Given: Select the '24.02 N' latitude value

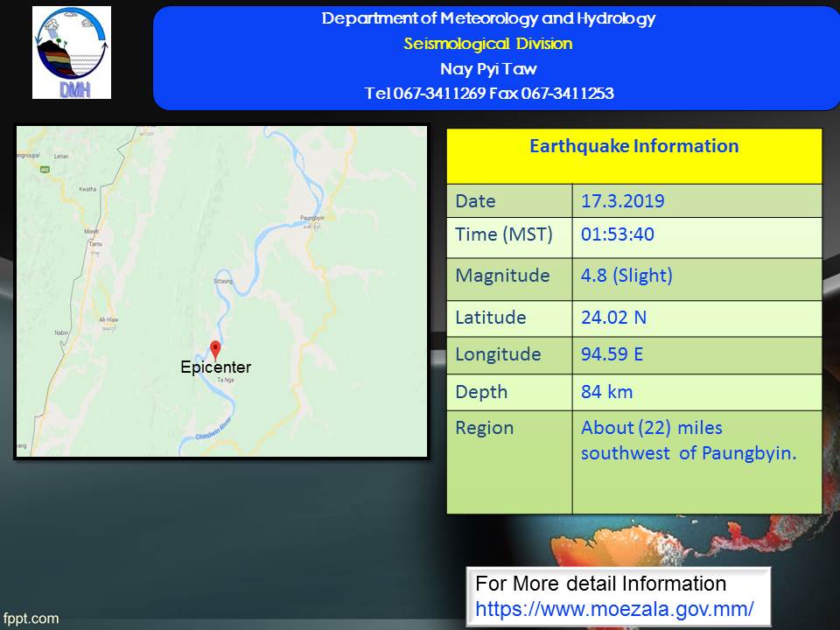Looking at the screenshot, I should [x=614, y=318].
